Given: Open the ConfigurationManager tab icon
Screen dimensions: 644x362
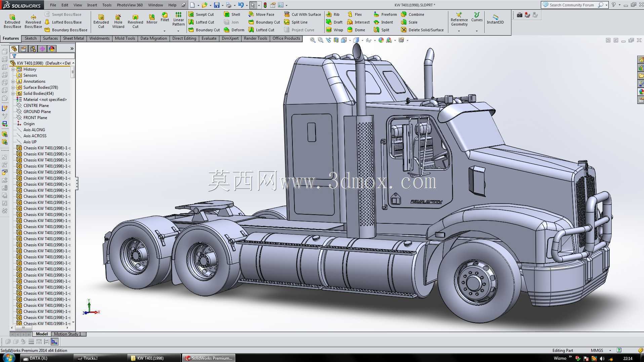Looking at the screenshot, I should (33, 49).
